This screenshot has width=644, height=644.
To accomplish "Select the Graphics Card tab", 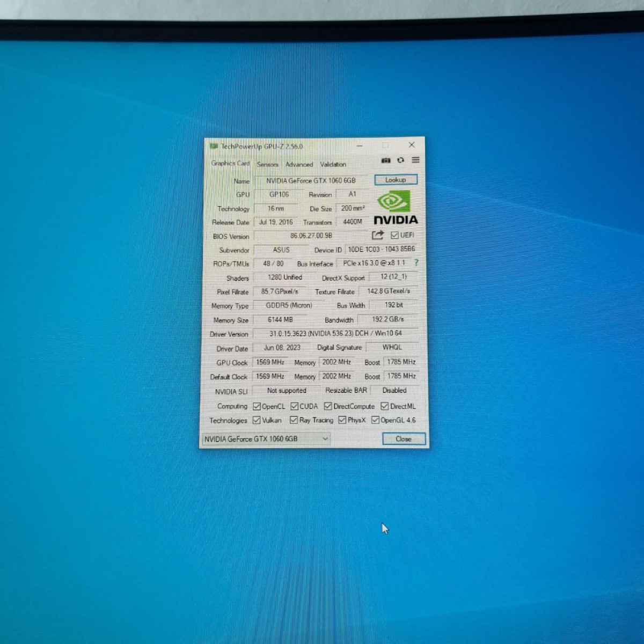I will coord(230,163).
